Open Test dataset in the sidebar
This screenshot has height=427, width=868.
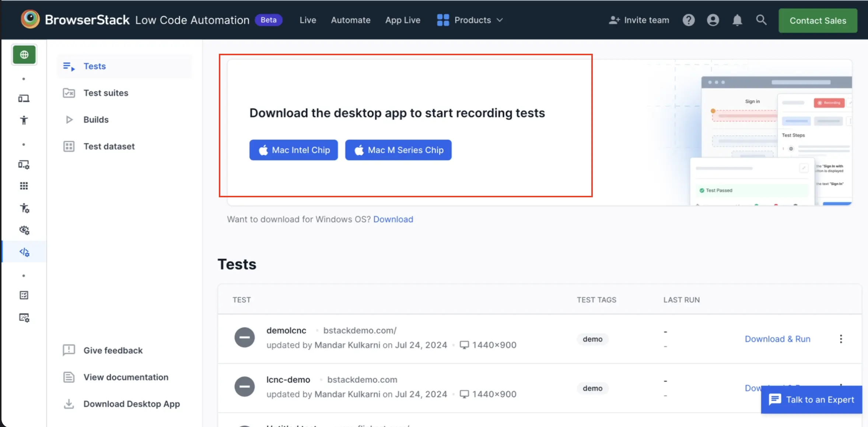pos(109,147)
